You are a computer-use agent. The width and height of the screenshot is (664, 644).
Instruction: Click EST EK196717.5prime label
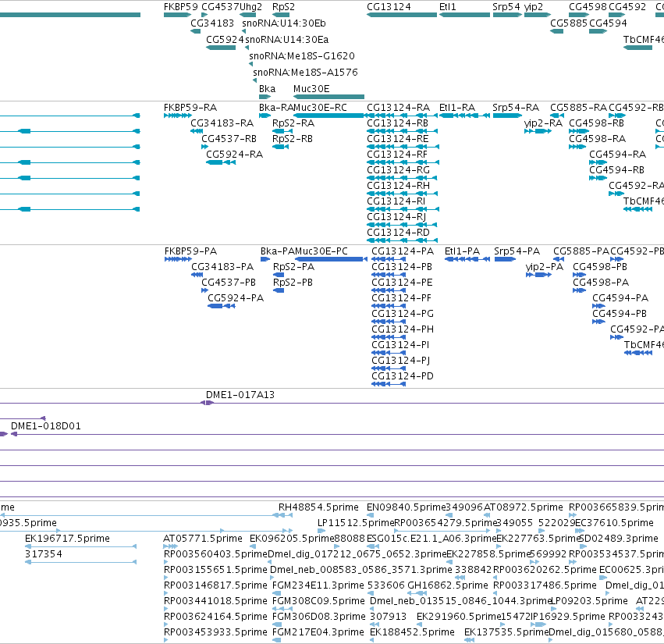tap(67, 539)
